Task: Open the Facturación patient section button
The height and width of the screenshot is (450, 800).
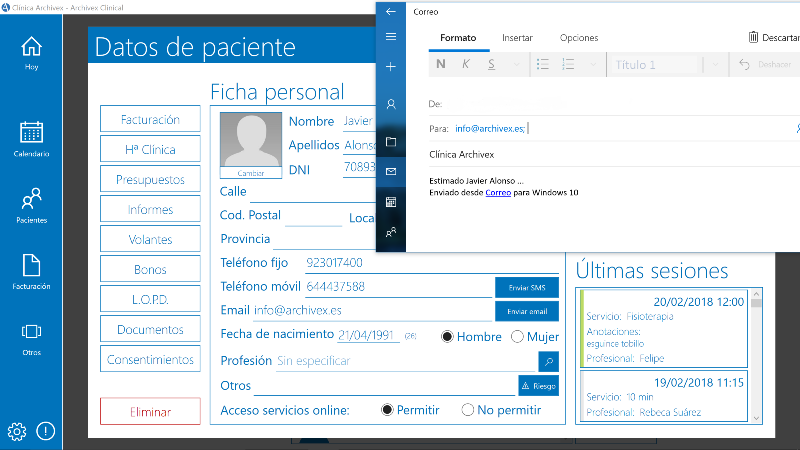Action: [150, 119]
